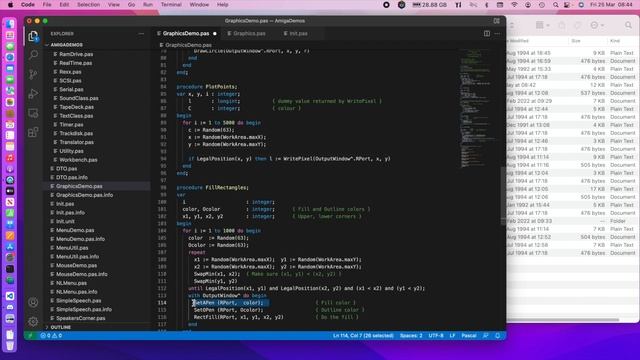The image size is (640, 360).
Task: Open the Source Control view
Action: [x=33, y=74]
